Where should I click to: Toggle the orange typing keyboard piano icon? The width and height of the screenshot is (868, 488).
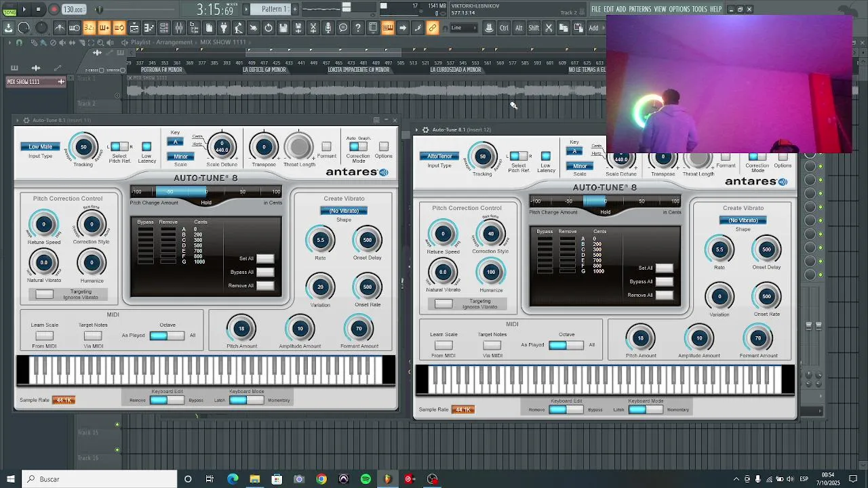pyautogui.click(x=387, y=28)
